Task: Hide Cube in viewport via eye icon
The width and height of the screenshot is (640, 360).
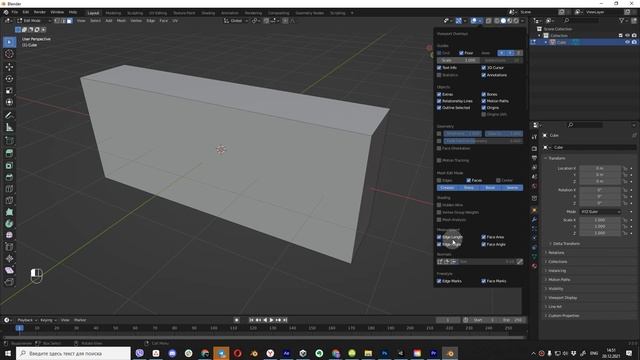Action: coord(627,42)
